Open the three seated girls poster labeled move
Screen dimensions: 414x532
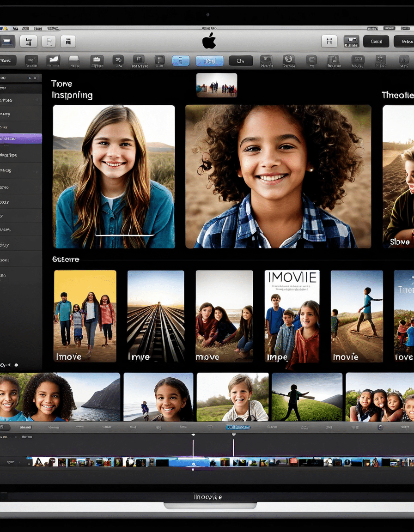pos(224,316)
